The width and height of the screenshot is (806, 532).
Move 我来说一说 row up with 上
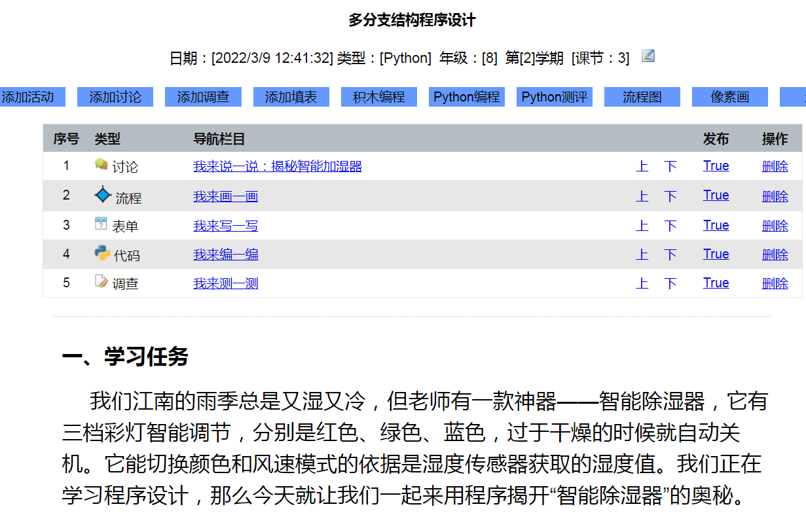coord(642,166)
